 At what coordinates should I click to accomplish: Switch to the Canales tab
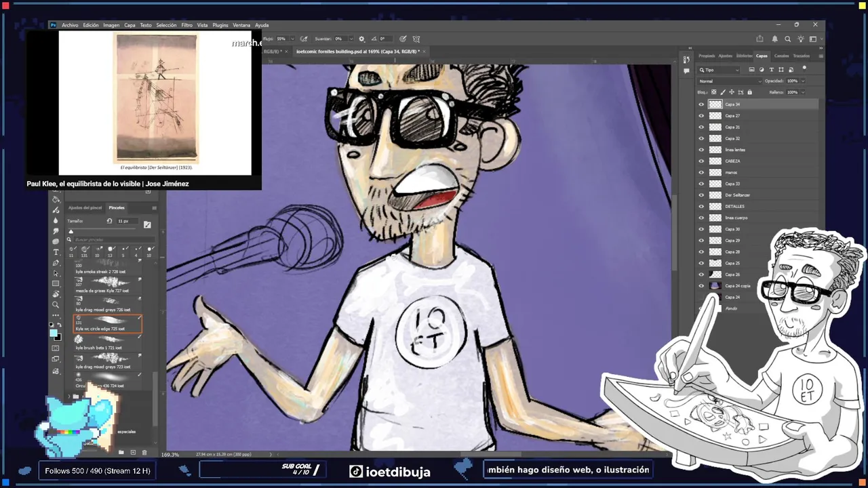(x=782, y=56)
